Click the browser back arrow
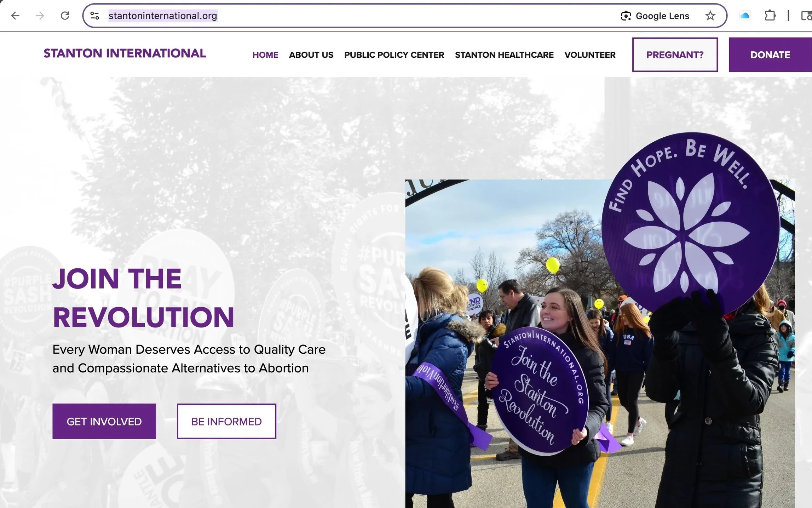 (x=15, y=16)
